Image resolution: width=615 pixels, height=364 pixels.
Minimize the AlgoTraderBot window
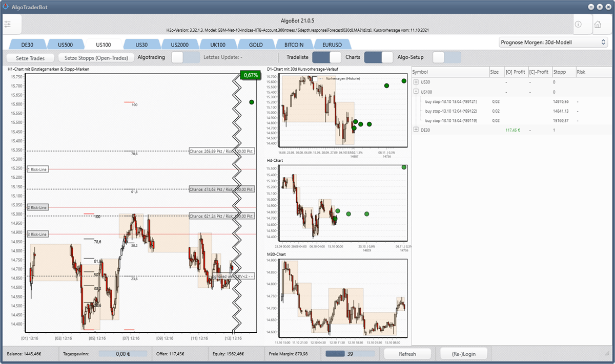[x=591, y=7]
